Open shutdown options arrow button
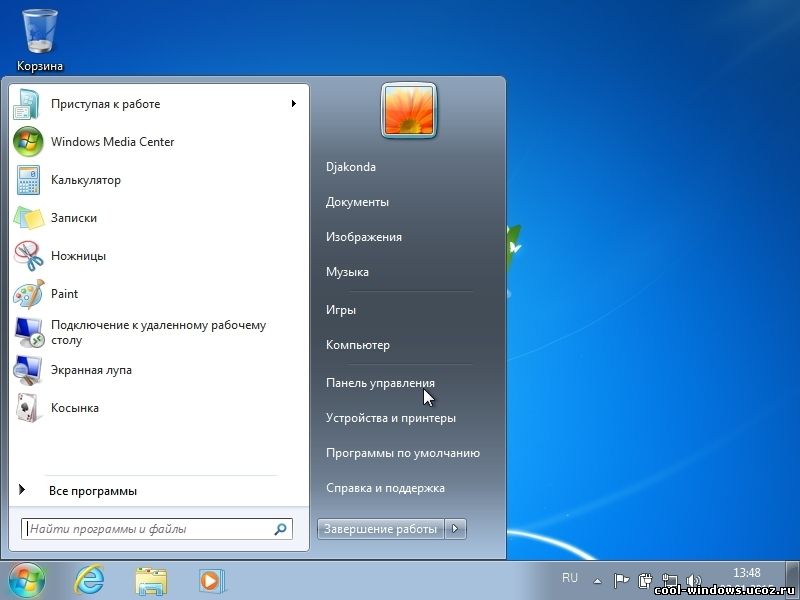800x600 pixels. (x=456, y=529)
